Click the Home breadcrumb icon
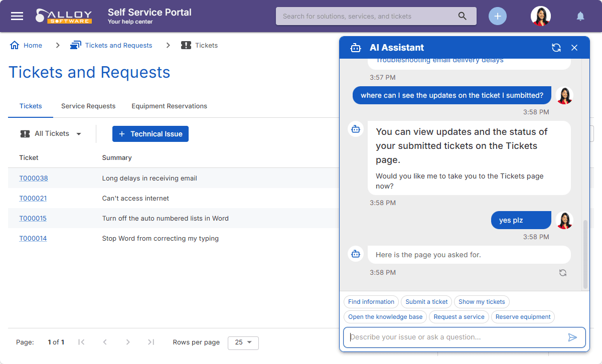Image resolution: width=602 pixels, height=364 pixels. pyautogui.click(x=15, y=45)
